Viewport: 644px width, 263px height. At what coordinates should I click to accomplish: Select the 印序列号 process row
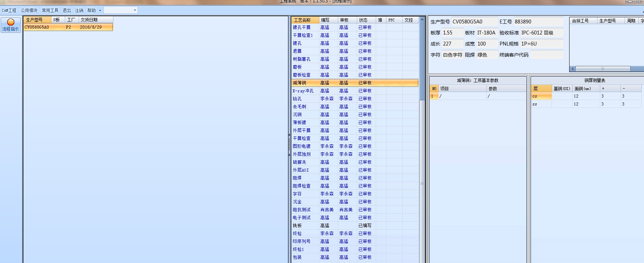click(355, 241)
